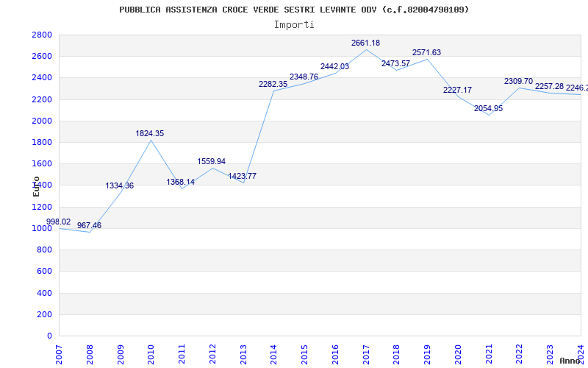Click the 967.46 data label

pos(89,226)
